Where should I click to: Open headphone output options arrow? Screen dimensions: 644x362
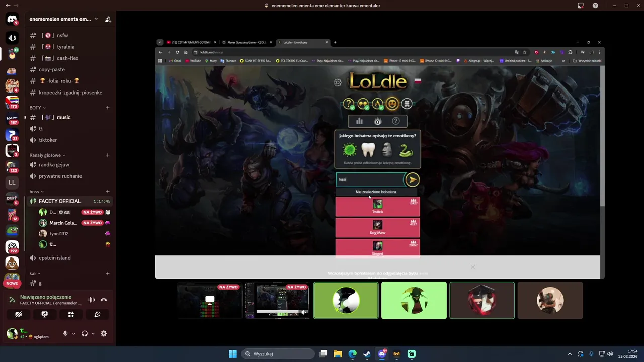pyautogui.click(x=93, y=333)
